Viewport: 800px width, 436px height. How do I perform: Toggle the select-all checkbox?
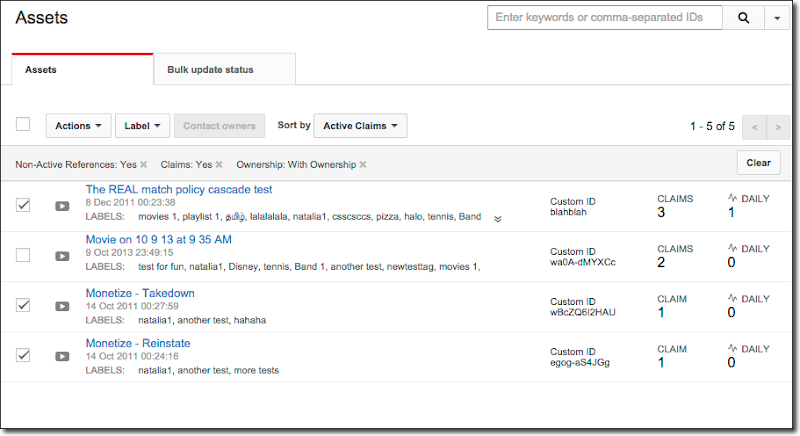pos(23,125)
